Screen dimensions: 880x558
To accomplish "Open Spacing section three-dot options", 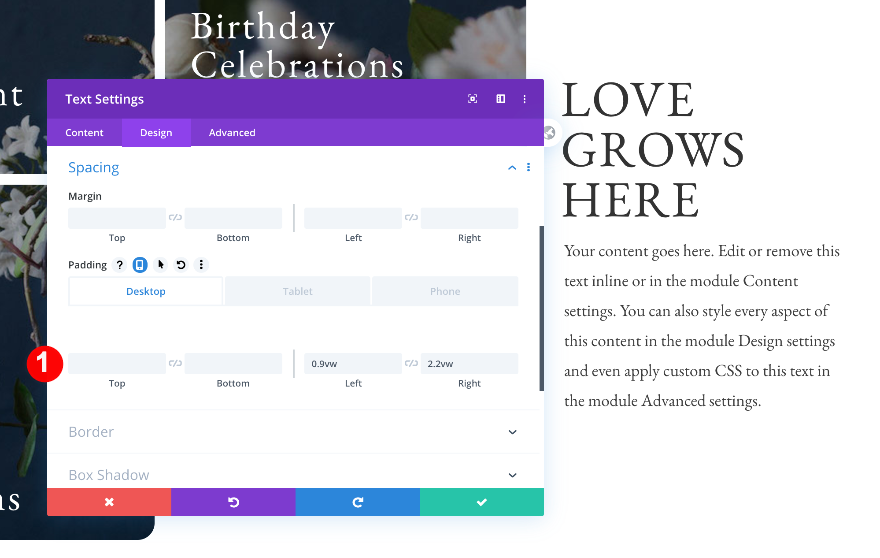I will tap(528, 167).
